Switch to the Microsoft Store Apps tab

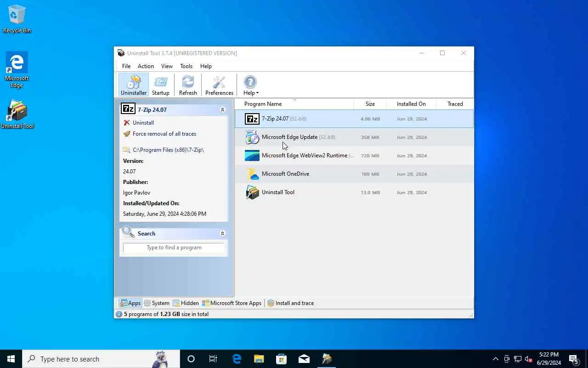tap(232, 303)
